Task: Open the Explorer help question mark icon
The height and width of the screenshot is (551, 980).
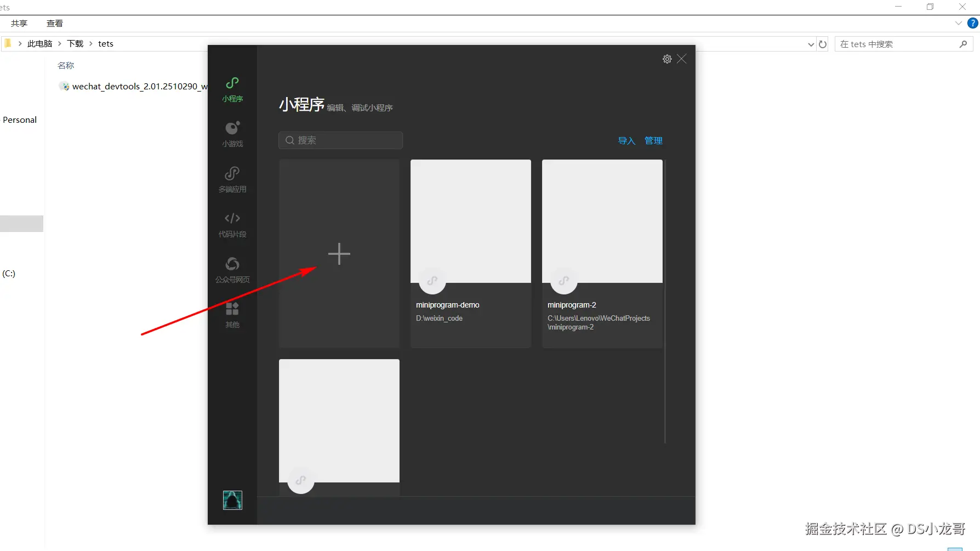Action: tap(973, 23)
